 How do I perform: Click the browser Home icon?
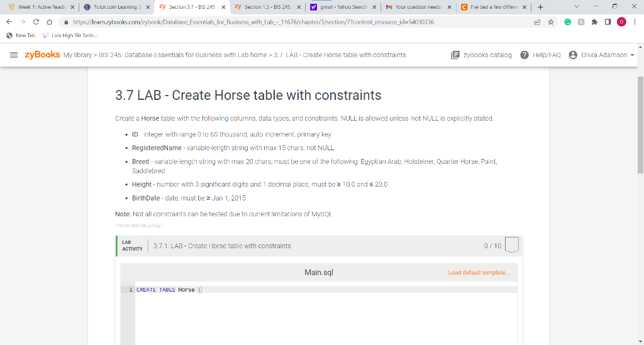[49, 22]
